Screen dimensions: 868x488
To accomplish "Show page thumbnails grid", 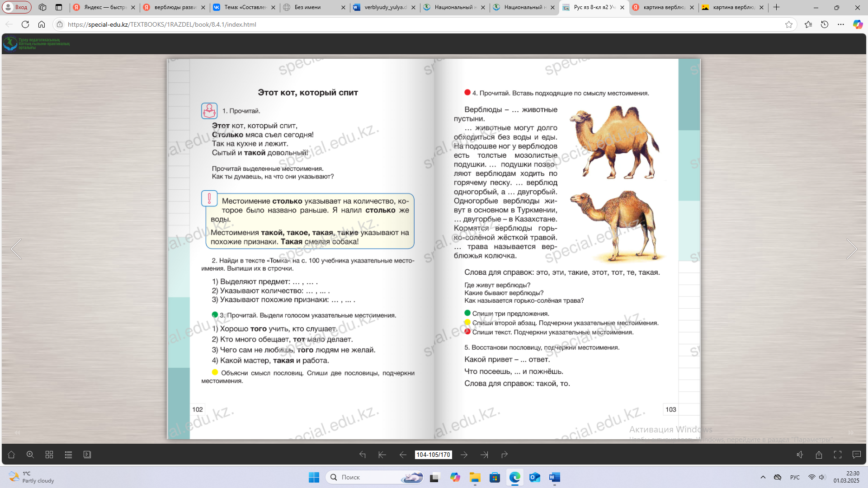I will click(49, 455).
